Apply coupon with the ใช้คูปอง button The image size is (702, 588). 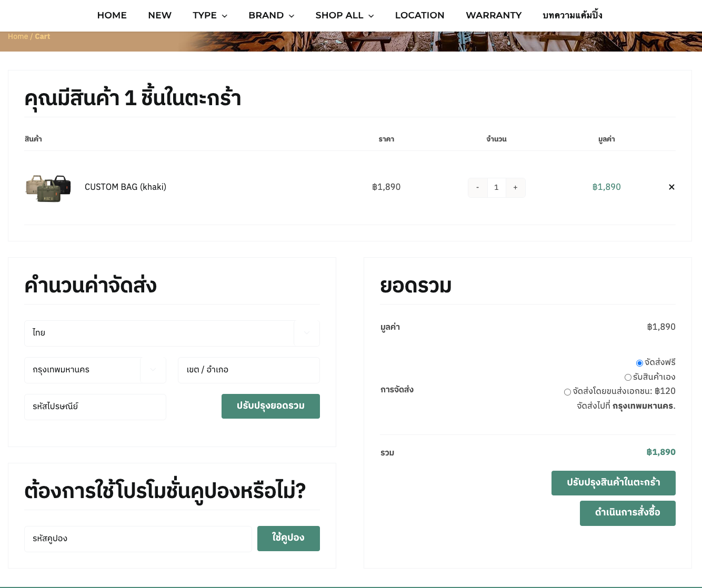[x=288, y=538]
